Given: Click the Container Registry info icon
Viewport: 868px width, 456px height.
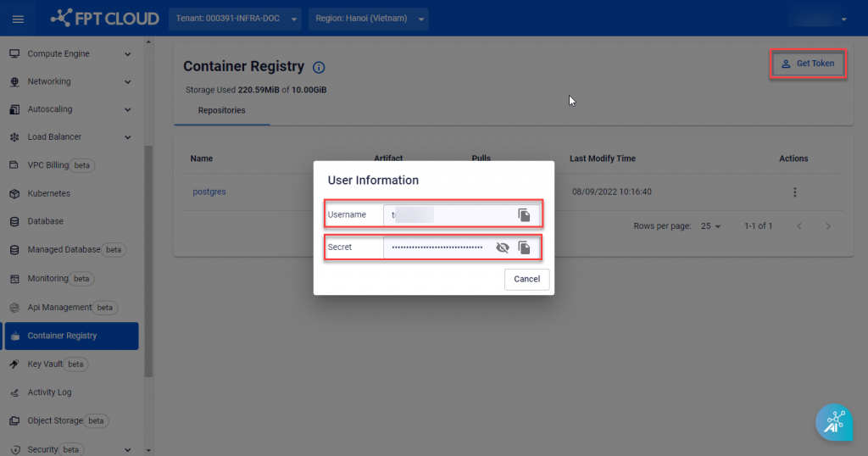Looking at the screenshot, I should 319,67.
